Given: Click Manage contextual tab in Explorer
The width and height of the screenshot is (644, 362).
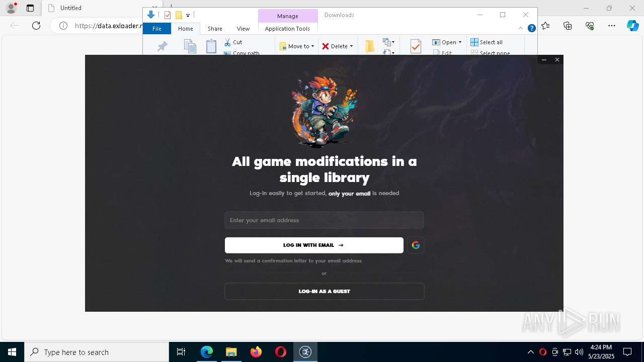Looking at the screenshot, I should [288, 16].
